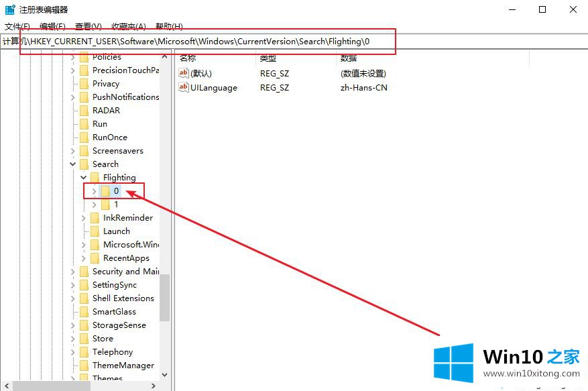Click the Privacy folder icon

click(x=84, y=84)
